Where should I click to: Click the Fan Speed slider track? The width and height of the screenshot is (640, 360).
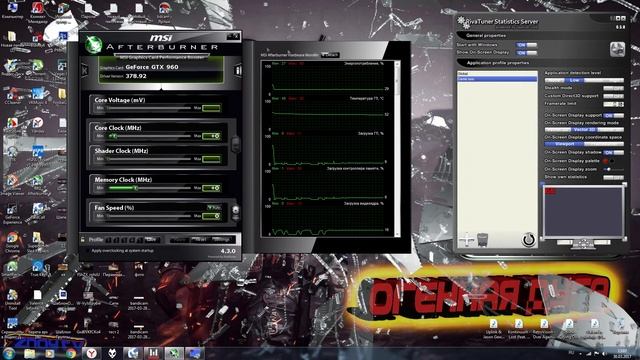click(x=149, y=216)
